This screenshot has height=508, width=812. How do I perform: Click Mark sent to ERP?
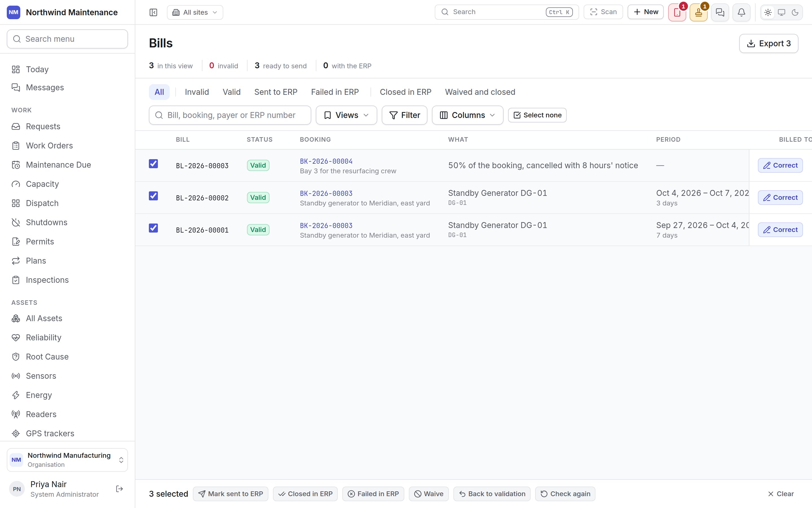231,494
